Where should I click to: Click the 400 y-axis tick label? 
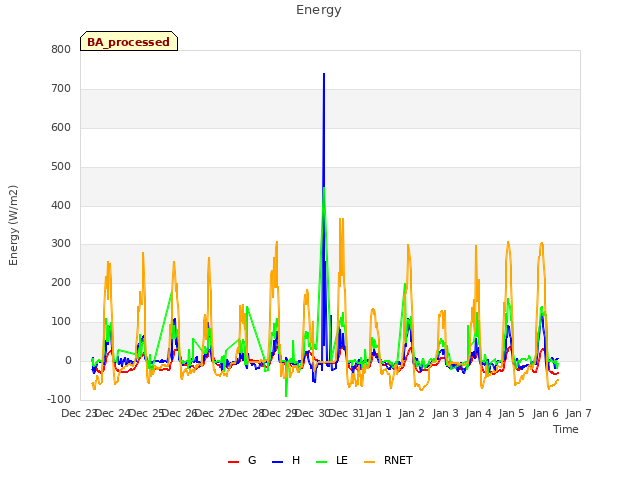[x=61, y=205]
